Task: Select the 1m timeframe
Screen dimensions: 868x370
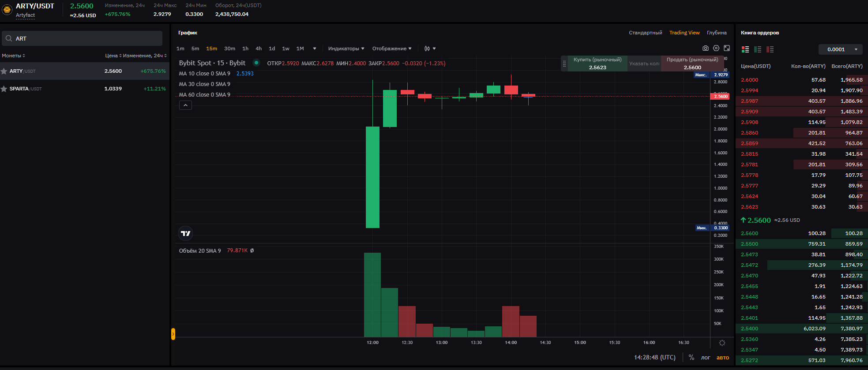Action: point(180,49)
